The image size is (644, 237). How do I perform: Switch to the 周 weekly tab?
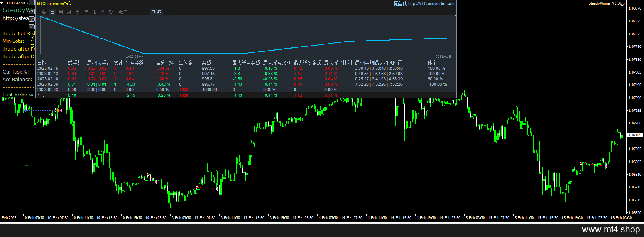(61, 12)
